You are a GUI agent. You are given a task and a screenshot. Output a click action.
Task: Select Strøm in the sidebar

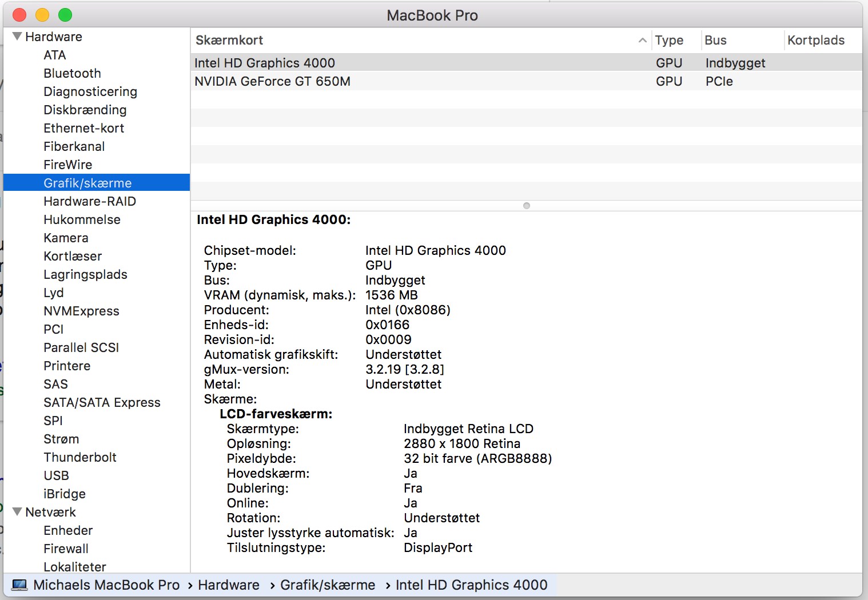click(61, 439)
